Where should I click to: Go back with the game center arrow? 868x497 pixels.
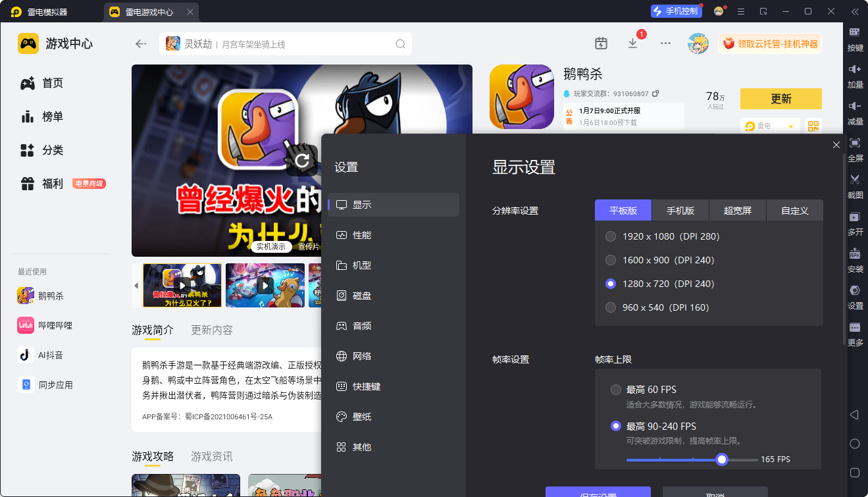point(141,44)
